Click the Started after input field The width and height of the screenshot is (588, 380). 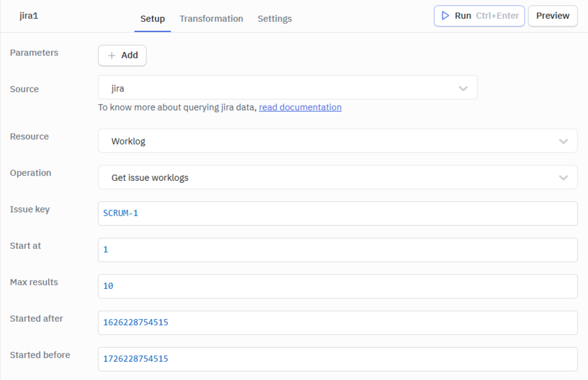click(x=338, y=323)
